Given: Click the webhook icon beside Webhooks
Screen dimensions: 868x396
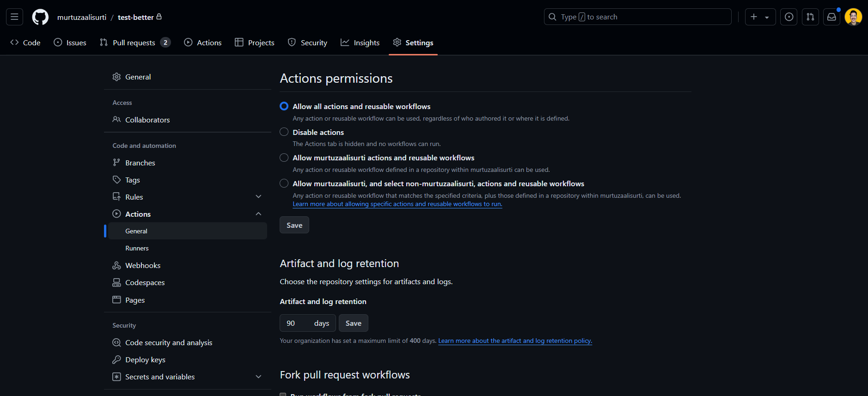Looking at the screenshot, I should pos(116,265).
